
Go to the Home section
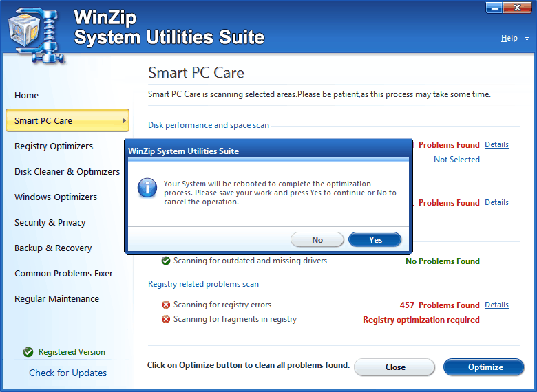pyautogui.click(x=26, y=95)
